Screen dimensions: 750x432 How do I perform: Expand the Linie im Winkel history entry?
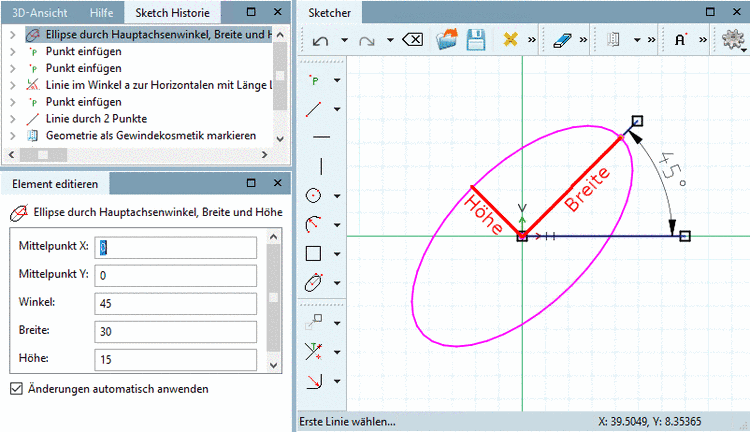(13, 85)
